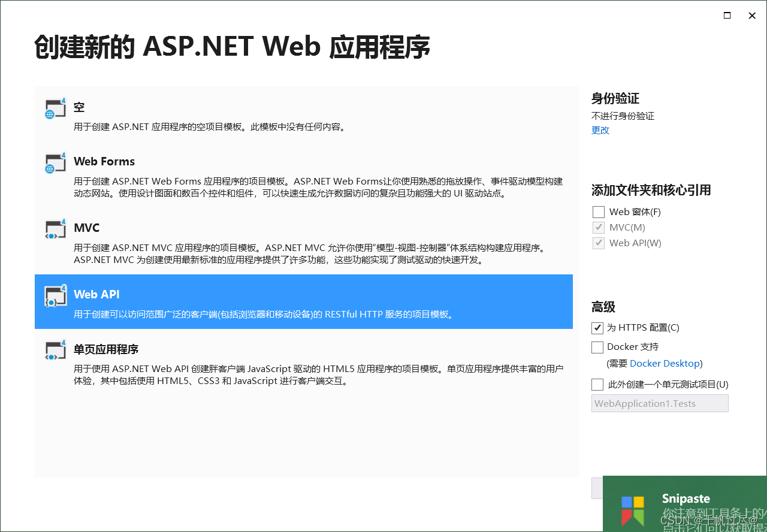
Task: Click the 身份验证 heading
Action: click(x=615, y=98)
